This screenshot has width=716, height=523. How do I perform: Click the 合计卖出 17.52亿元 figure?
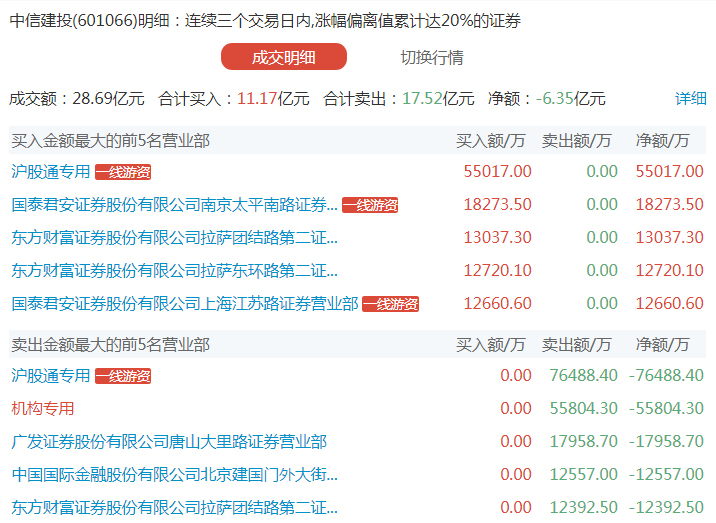pyautogui.click(x=399, y=99)
